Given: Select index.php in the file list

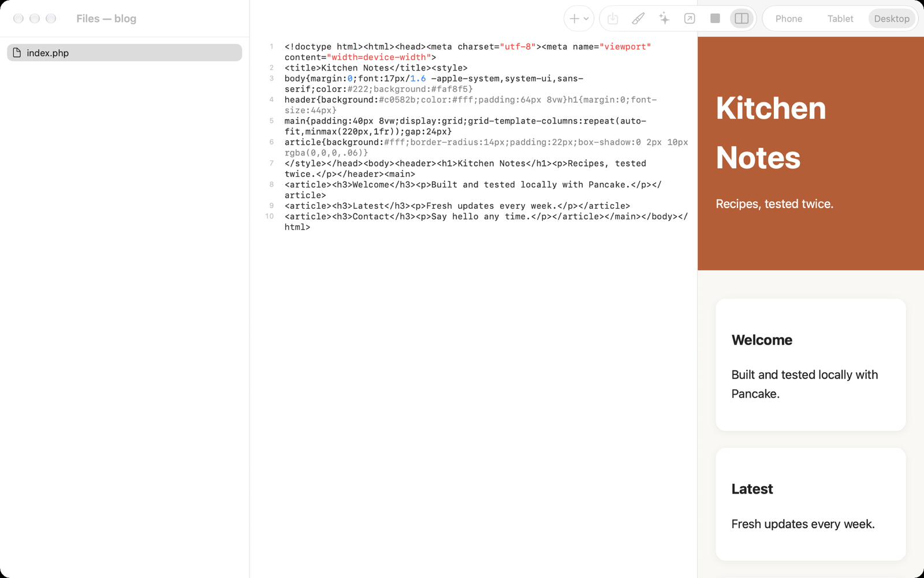Looking at the screenshot, I should coord(124,53).
